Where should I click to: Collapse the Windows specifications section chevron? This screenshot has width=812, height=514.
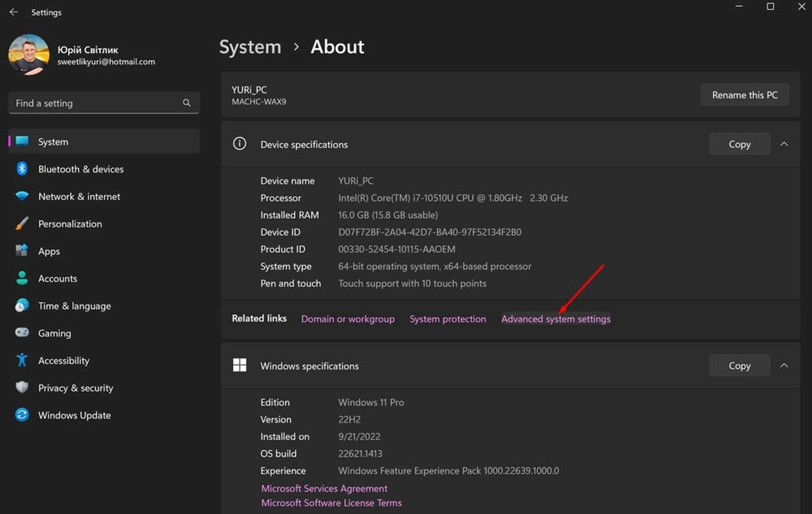(x=784, y=365)
